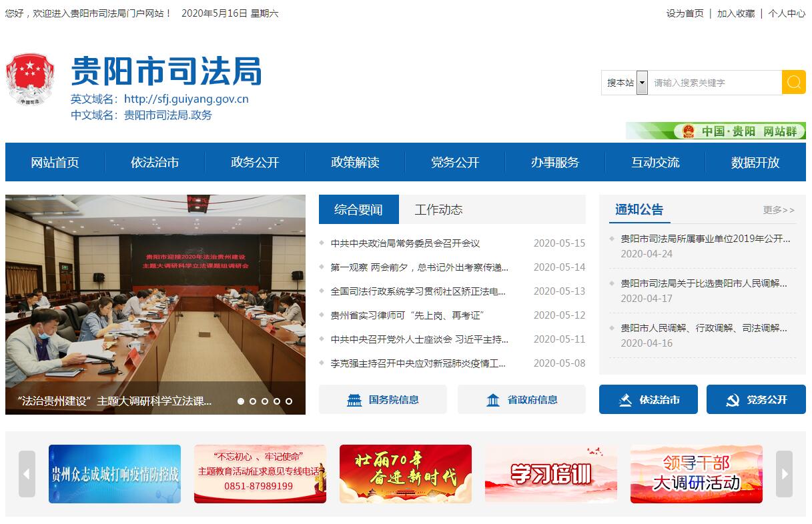This screenshot has height=524, width=812.
Task: Open news 中共中央召开党外人士座谈会
Action: 420,339
